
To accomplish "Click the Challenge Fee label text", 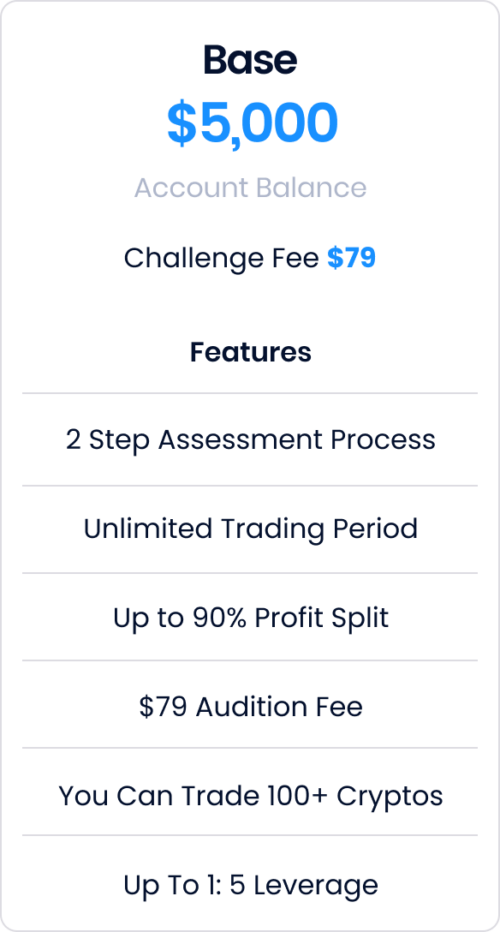I will (221, 259).
